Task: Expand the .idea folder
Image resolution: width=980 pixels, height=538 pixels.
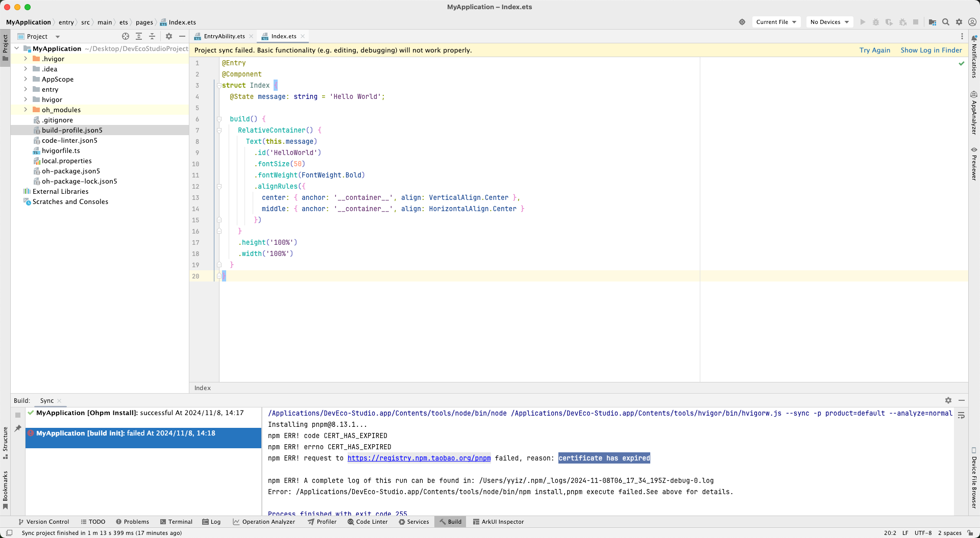Action: point(26,69)
